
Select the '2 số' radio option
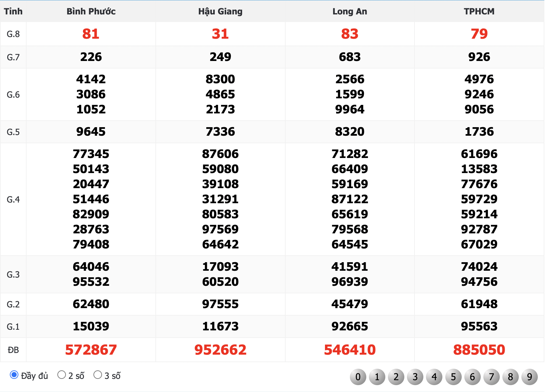click(x=62, y=375)
